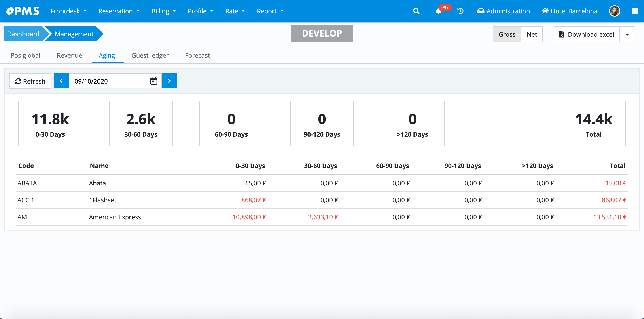Switch to the Forecast tab
This screenshot has width=644, height=319.
[197, 55]
